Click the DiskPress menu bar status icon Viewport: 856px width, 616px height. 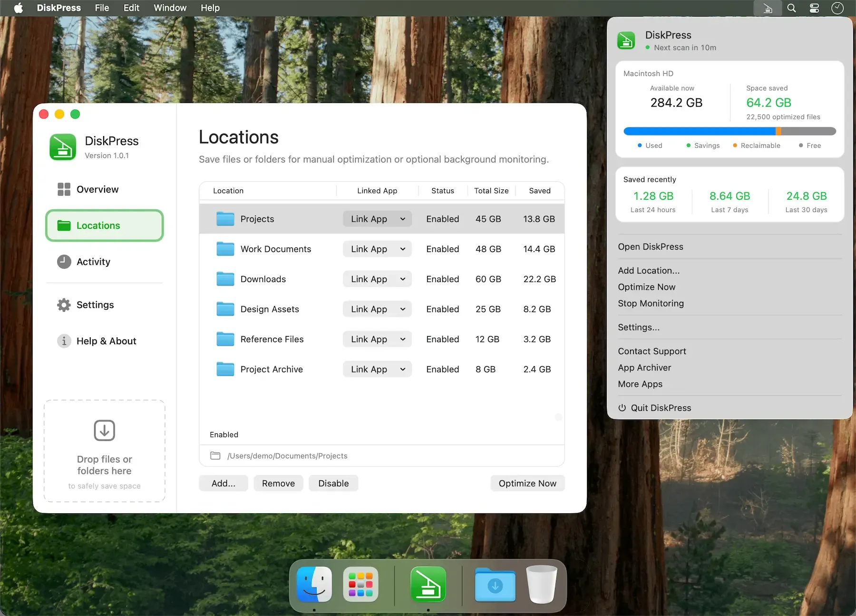[x=768, y=8]
